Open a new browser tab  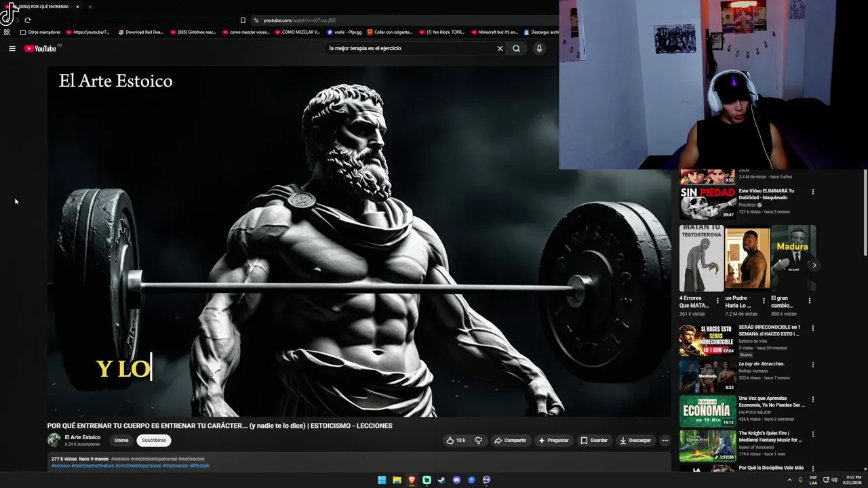[x=90, y=7]
